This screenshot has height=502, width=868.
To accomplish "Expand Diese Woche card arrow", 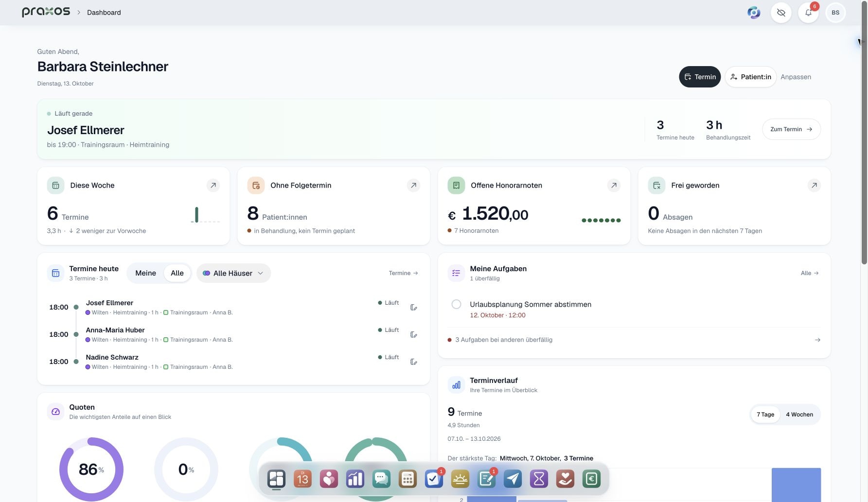I will pyautogui.click(x=213, y=185).
